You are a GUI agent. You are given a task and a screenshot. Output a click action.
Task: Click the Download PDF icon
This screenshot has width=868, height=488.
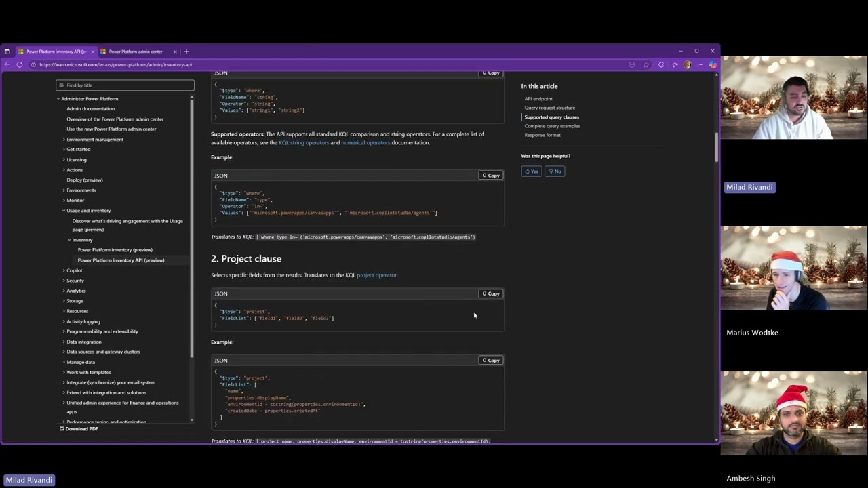[x=61, y=428]
